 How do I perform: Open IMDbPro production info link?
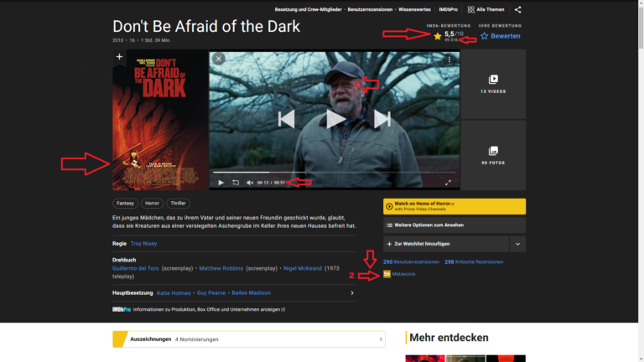pyautogui.click(x=199, y=309)
